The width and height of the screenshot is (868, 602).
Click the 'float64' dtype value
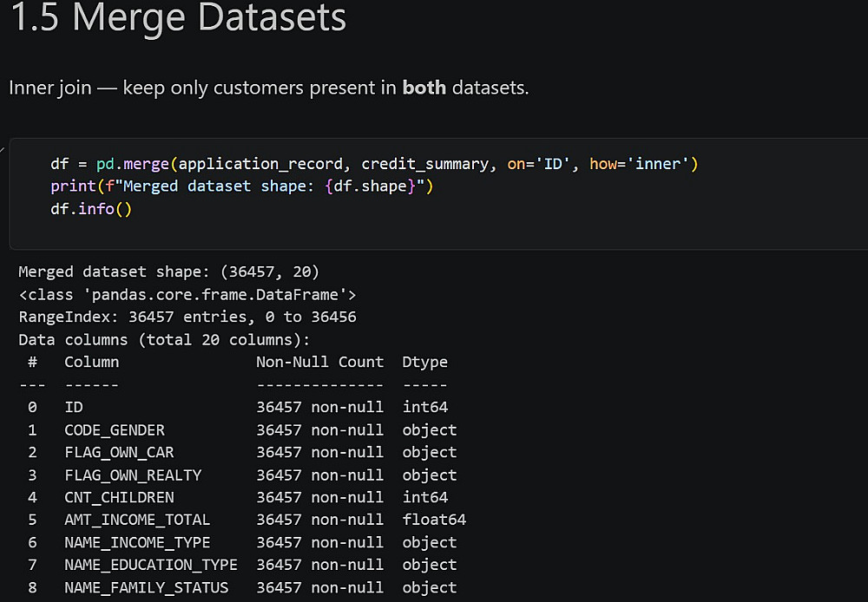click(434, 520)
